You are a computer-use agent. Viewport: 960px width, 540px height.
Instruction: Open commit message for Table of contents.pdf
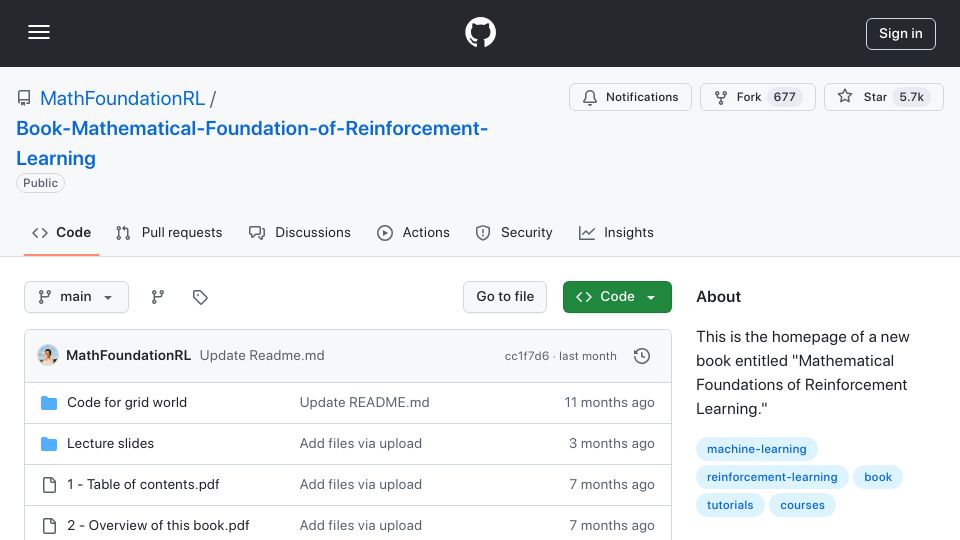[x=361, y=484]
